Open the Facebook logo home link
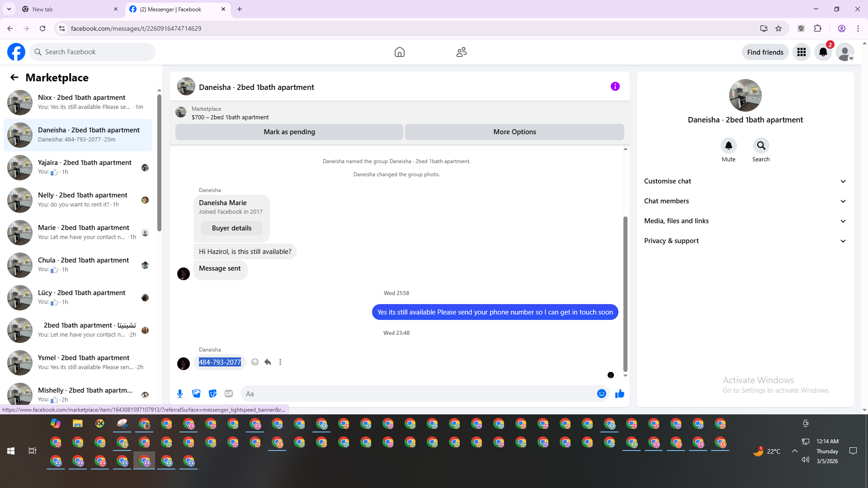The image size is (868, 488). [16, 52]
